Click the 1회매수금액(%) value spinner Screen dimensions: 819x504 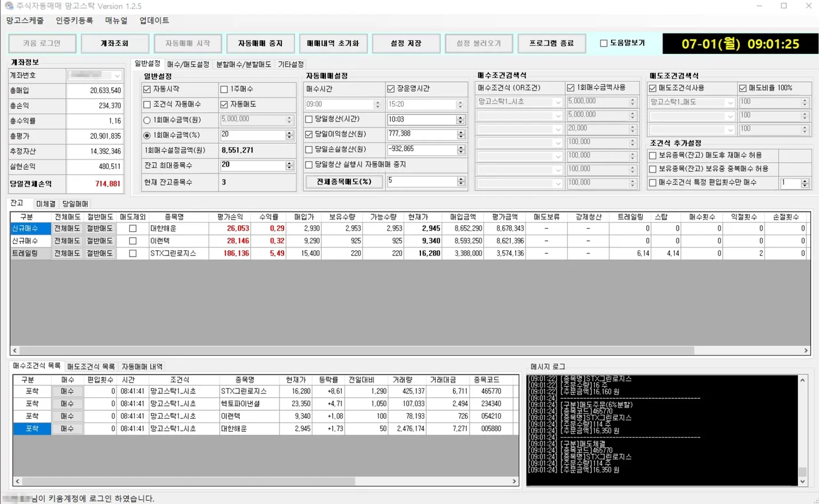[289, 135]
